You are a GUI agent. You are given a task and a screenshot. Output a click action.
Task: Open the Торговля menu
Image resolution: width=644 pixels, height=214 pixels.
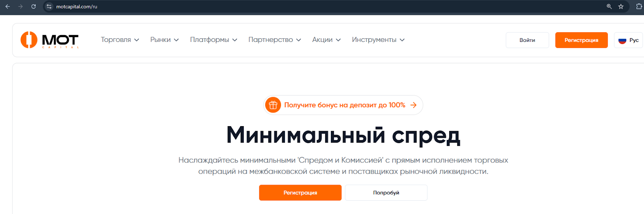120,39
